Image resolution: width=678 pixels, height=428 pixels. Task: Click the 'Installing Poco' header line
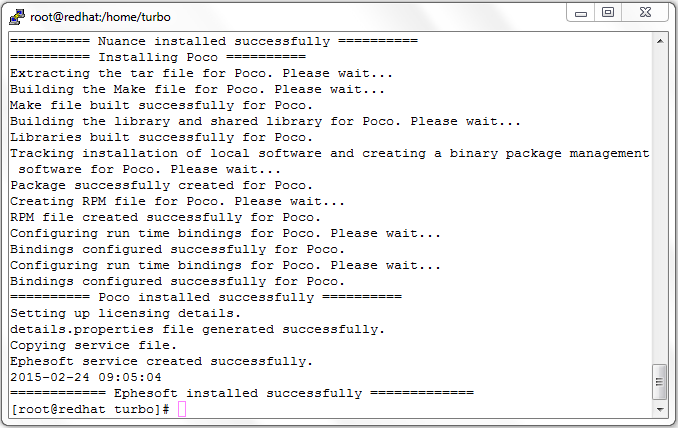158,57
